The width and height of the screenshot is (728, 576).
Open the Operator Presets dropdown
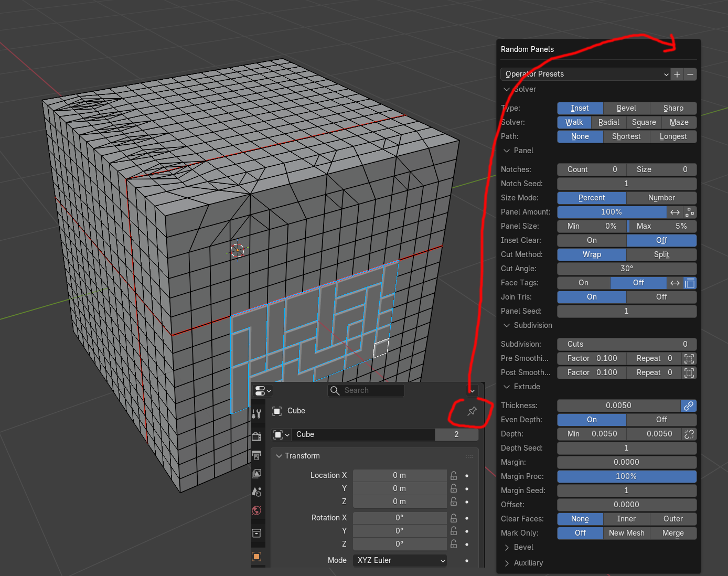click(586, 74)
